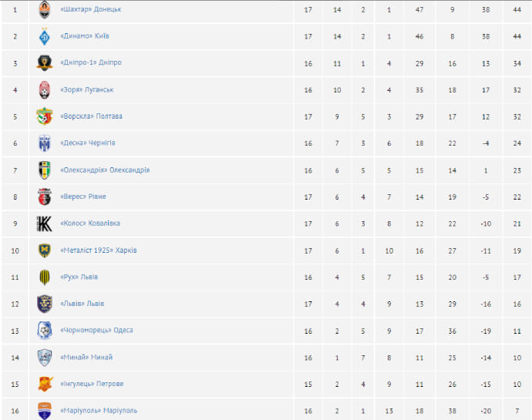Click the Shakhtar Donetsk club logo
The width and height of the screenshot is (532, 420).
click(45, 10)
